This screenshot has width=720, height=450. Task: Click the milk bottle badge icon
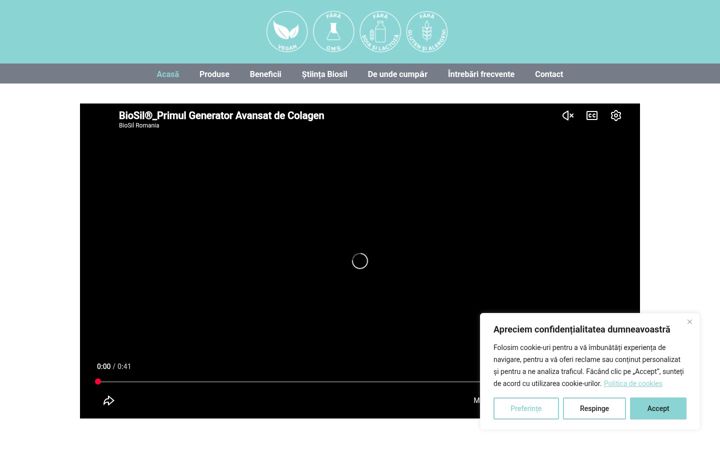point(380,32)
